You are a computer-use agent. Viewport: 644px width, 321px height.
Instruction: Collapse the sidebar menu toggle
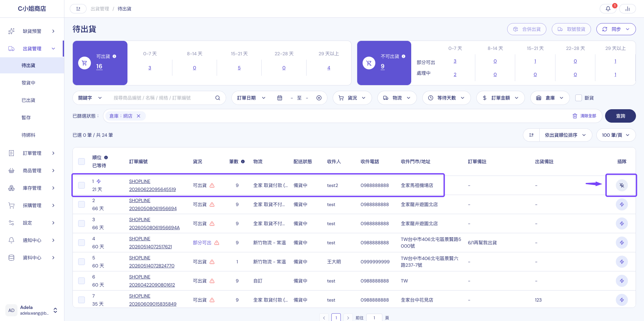tap(78, 9)
